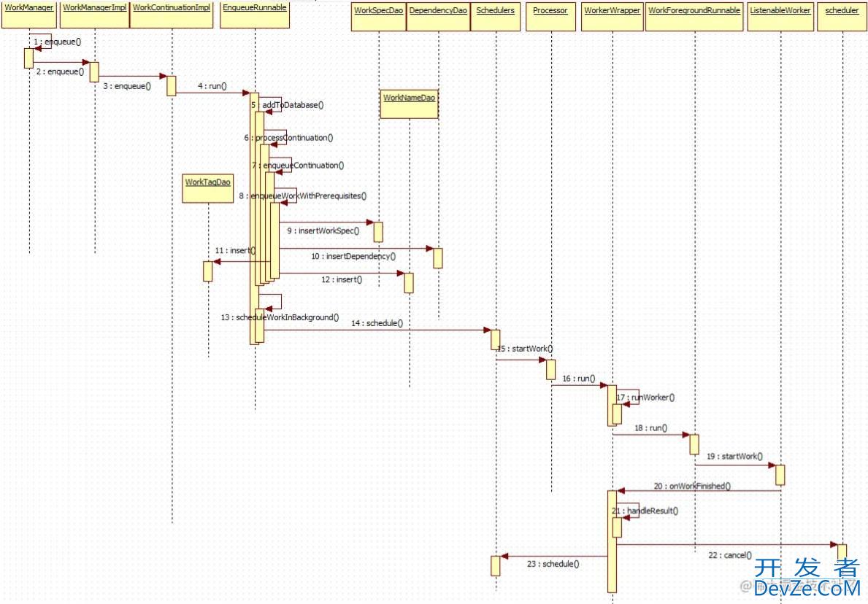Select the '9 : insertWorkSpec()' label
The width and height of the screenshot is (868, 604).
click(323, 230)
